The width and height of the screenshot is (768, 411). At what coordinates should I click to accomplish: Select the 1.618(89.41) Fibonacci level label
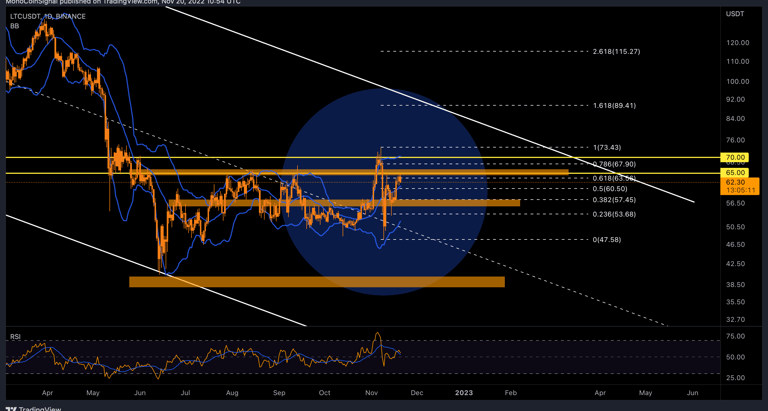click(x=614, y=105)
